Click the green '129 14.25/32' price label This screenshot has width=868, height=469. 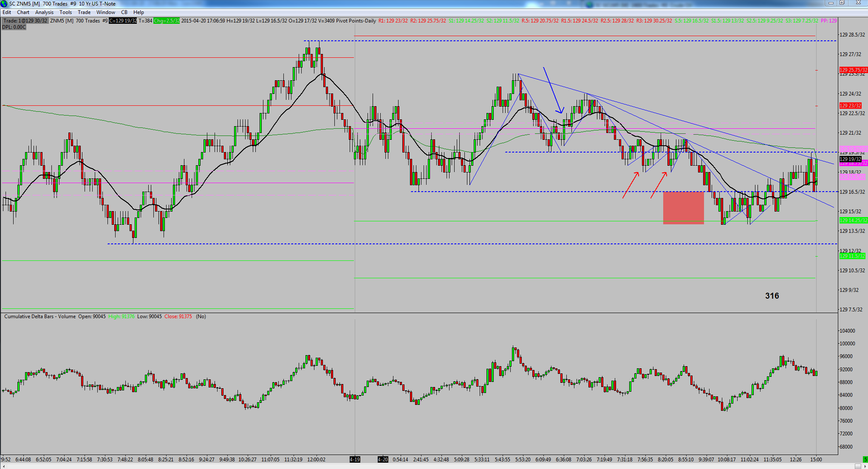(x=853, y=220)
